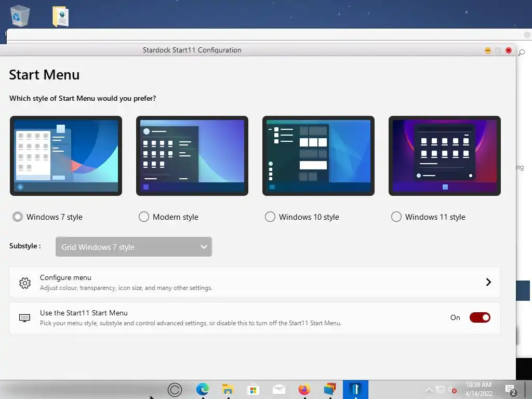
Task: Click the Modern style preview thumbnail
Action: 192,156
